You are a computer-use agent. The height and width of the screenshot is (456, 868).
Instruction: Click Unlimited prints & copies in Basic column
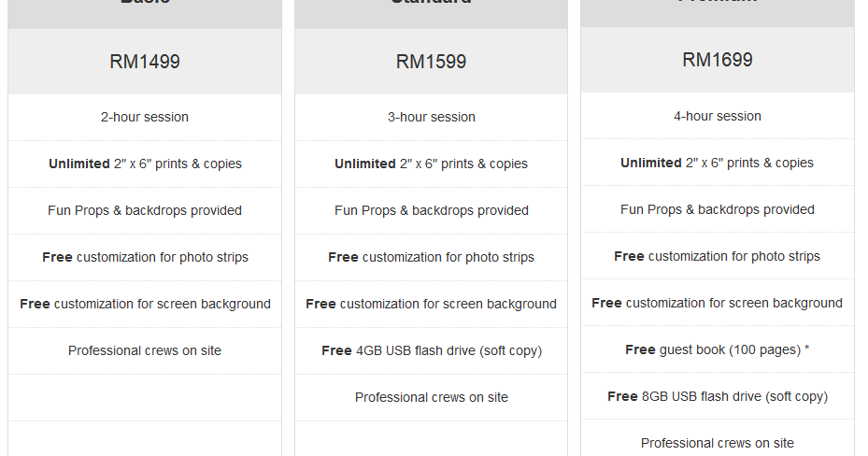tap(145, 164)
